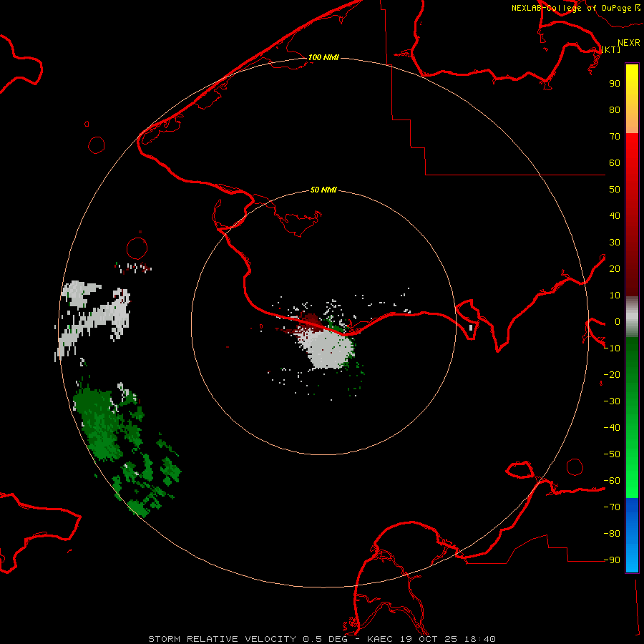
Task: Click the 90 value on velocity scale
Action: pos(615,84)
